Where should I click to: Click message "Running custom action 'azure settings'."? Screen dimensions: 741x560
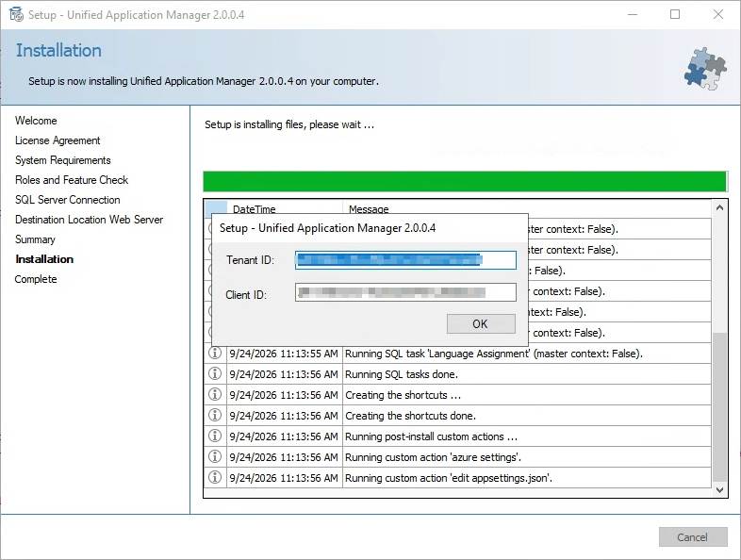(434, 457)
